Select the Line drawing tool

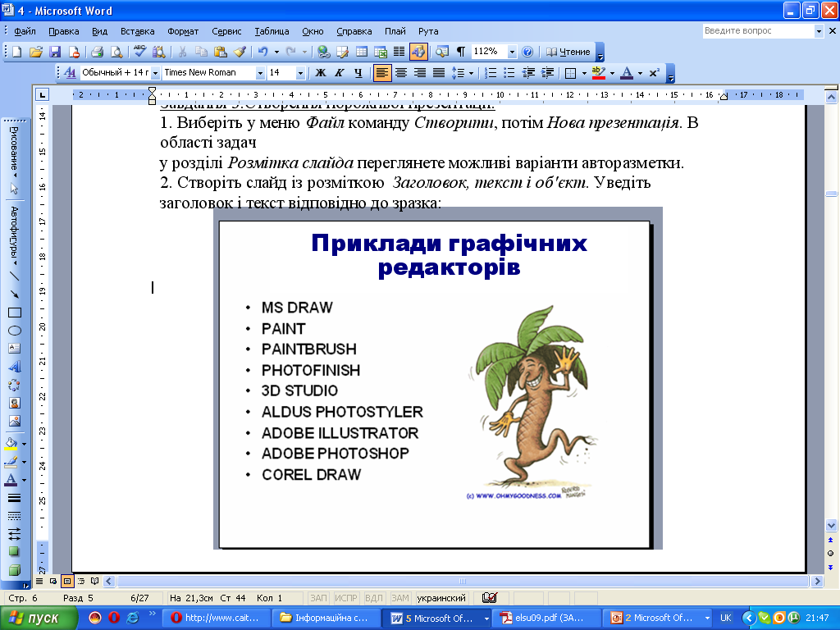click(15, 276)
